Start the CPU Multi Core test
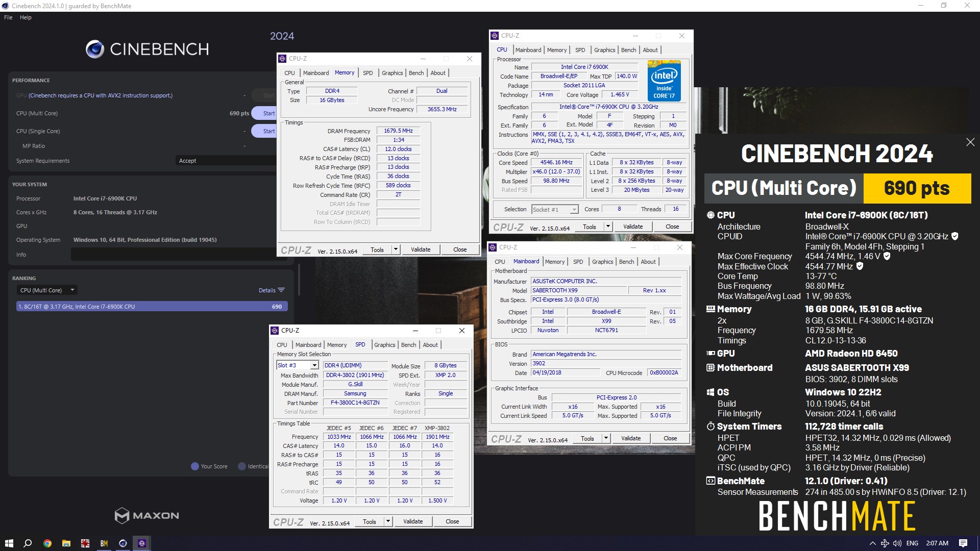Image resolution: width=980 pixels, height=551 pixels. coord(264,113)
